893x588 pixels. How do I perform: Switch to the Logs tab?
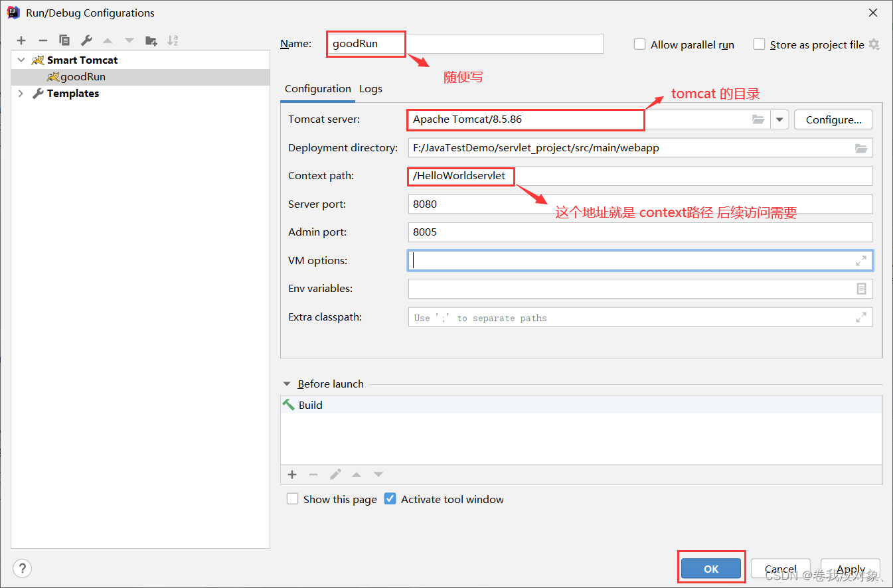371,89
